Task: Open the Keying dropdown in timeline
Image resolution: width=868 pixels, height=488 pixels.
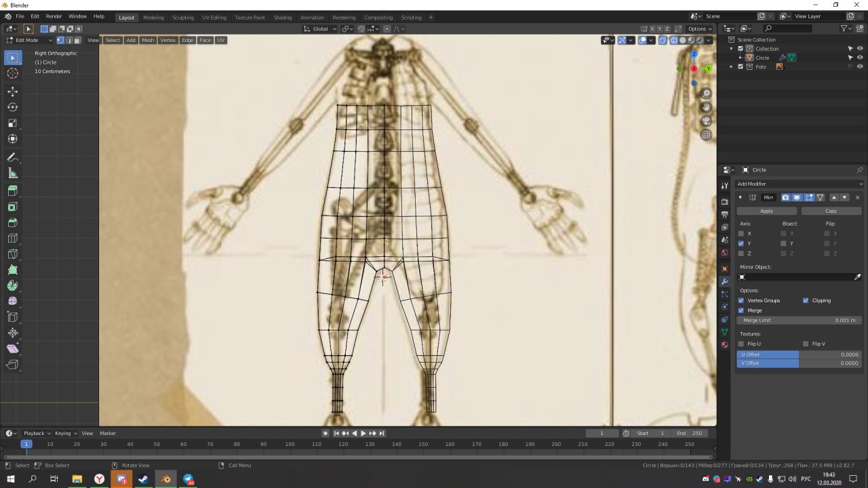Action: [65, 433]
